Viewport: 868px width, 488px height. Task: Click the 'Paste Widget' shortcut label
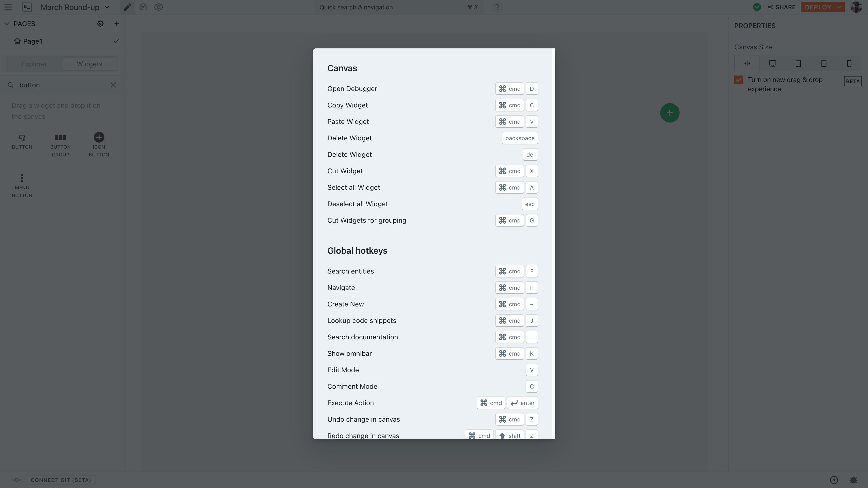pos(348,122)
